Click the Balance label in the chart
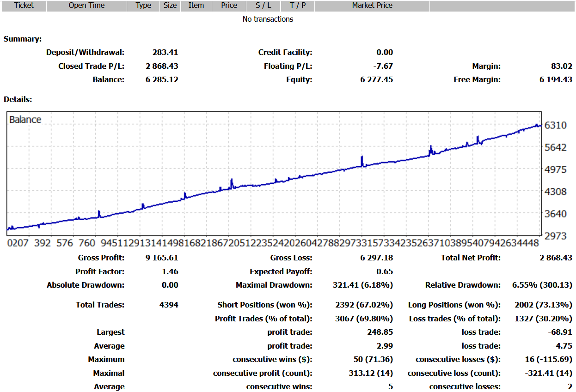The image size is (576, 392). coord(25,120)
